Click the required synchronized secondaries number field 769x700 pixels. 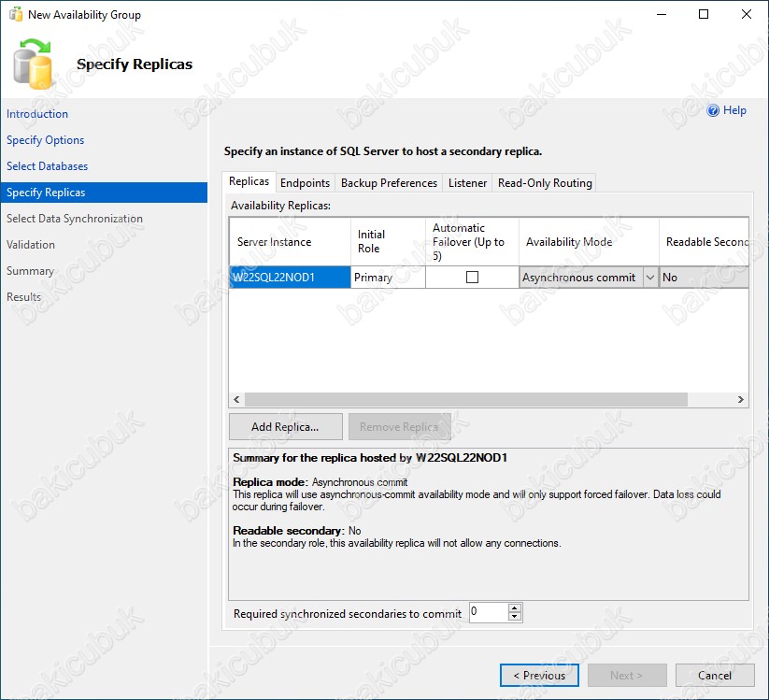[x=489, y=612]
